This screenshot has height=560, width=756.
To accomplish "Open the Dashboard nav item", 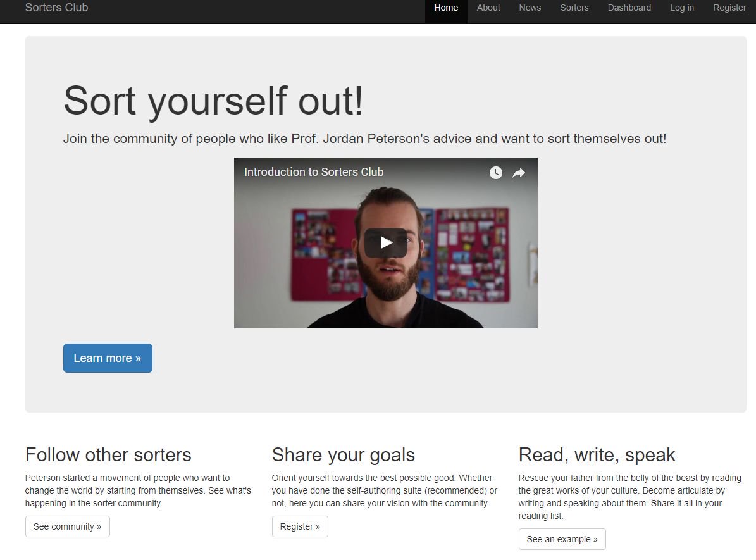I will (x=629, y=8).
